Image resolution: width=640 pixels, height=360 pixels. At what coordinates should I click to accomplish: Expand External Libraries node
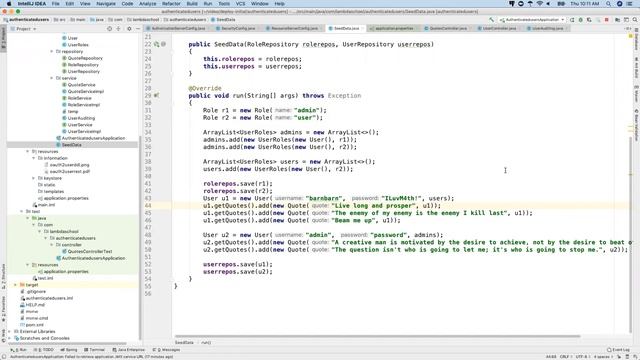pyautogui.click(x=10, y=331)
